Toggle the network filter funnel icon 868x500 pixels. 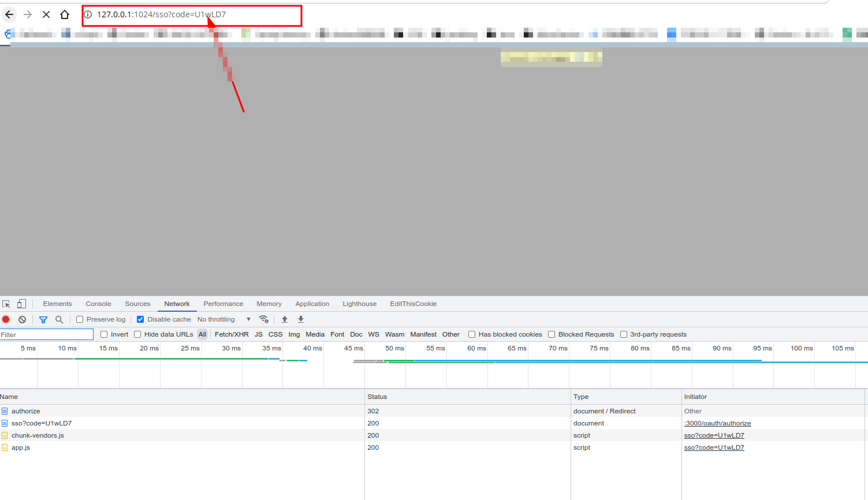click(x=43, y=319)
